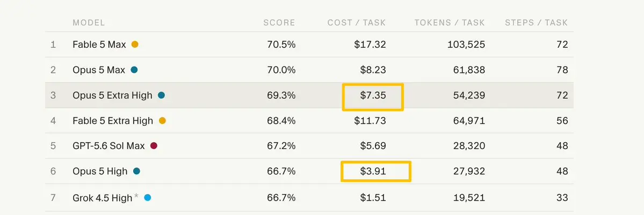Viewport: 644px width, 215px height.
Task: Select the 103,525 tokens value for Fable 5 Max
Action: click(466, 45)
